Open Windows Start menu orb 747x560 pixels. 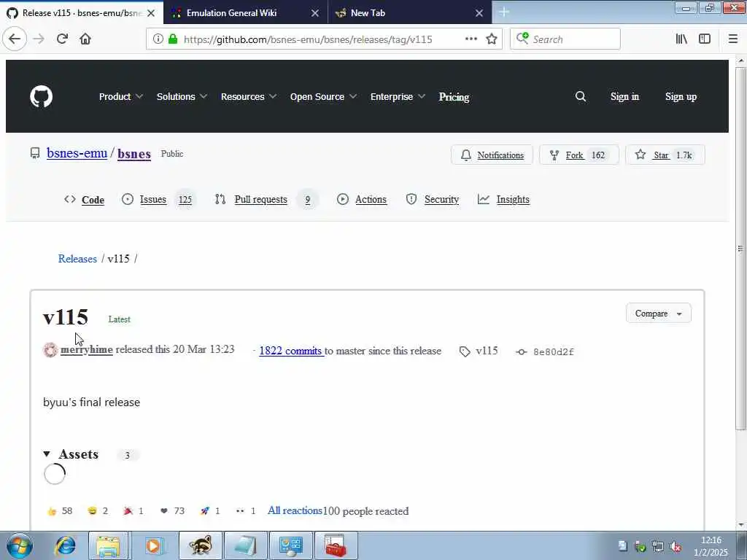coord(20,545)
